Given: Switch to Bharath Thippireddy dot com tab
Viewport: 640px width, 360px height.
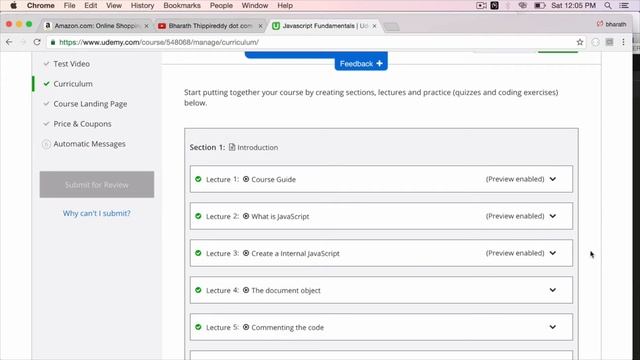Looking at the screenshot, I should click(x=211, y=26).
